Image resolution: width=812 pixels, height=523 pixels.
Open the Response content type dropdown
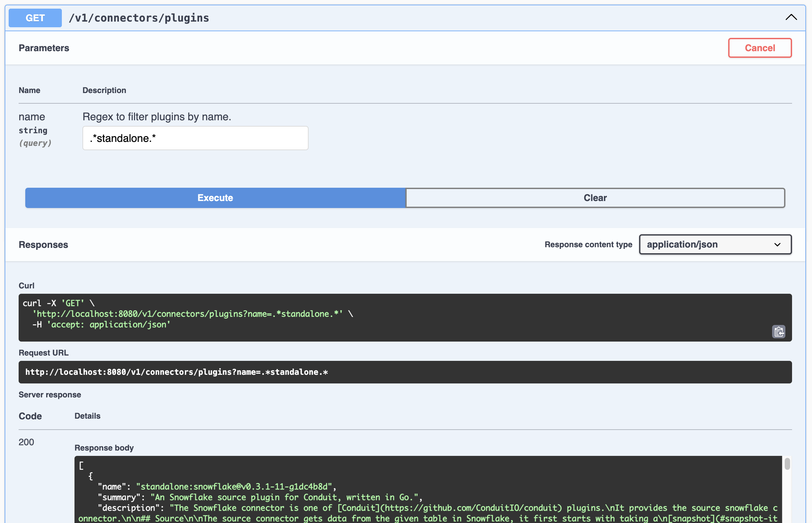point(715,244)
